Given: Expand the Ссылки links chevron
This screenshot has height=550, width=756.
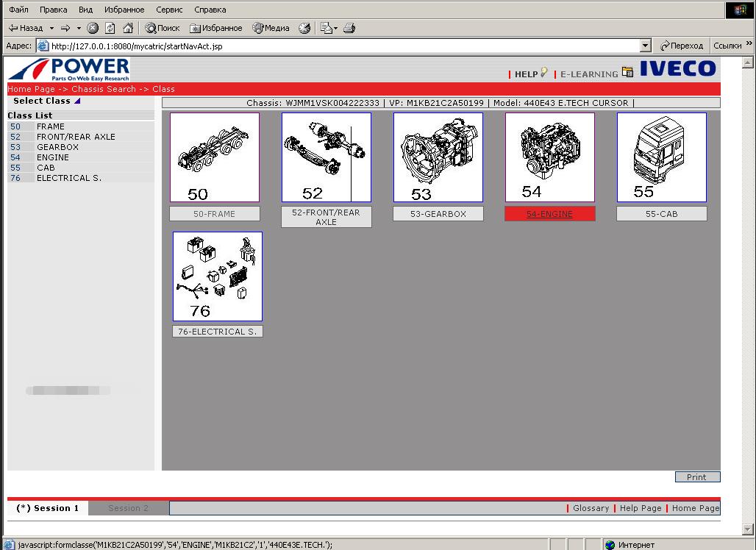Looking at the screenshot, I should click(749, 43).
